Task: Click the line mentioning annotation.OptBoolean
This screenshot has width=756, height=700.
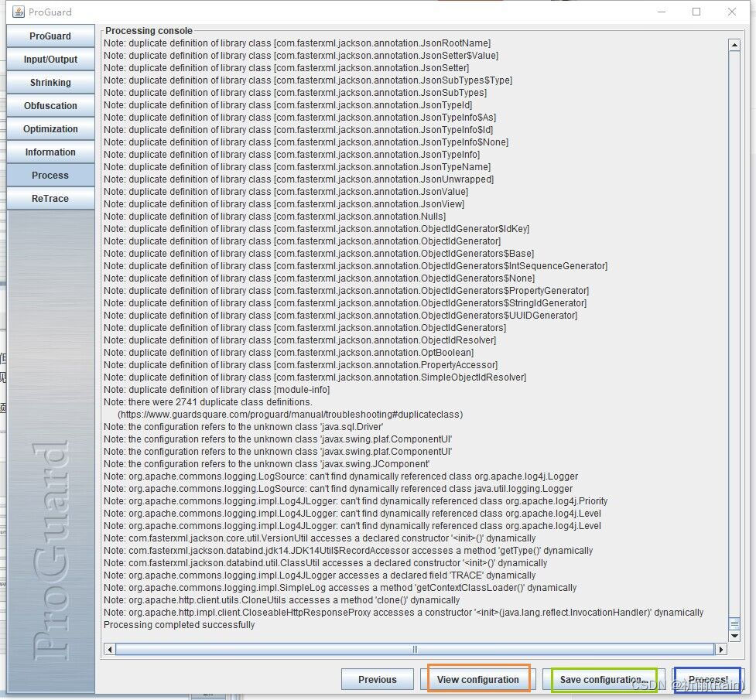Action: tap(289, 353)
